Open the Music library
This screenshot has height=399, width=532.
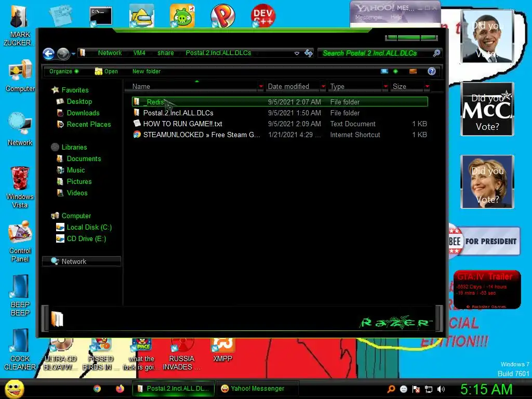coord(71,170)
